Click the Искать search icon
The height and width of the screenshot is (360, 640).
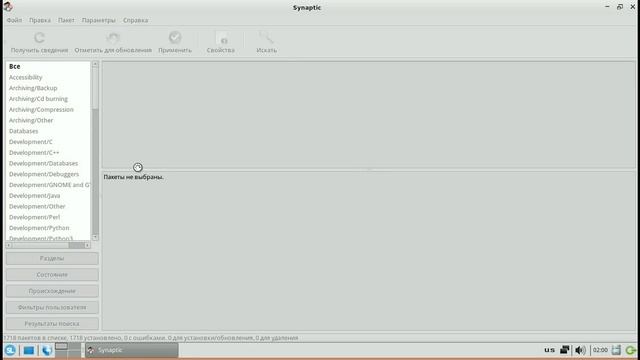pyautogui.click(x=266, y=38)
